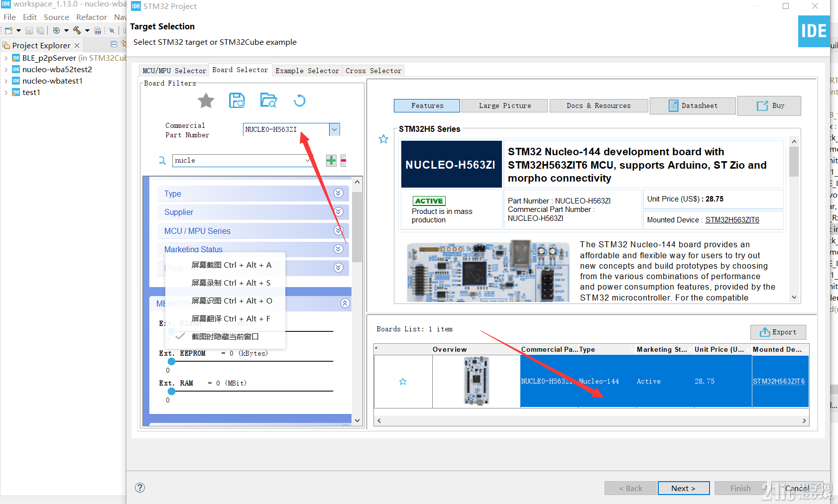Click the Datasheet button
This screenshot has width=838, height=504.
(693, 105)
